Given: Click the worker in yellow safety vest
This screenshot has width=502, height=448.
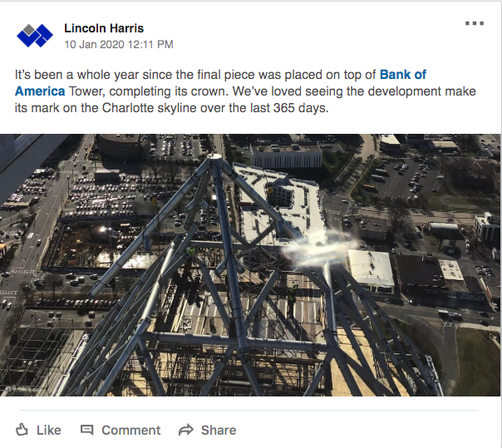Looking at the screenshot, I should point(292,299).
